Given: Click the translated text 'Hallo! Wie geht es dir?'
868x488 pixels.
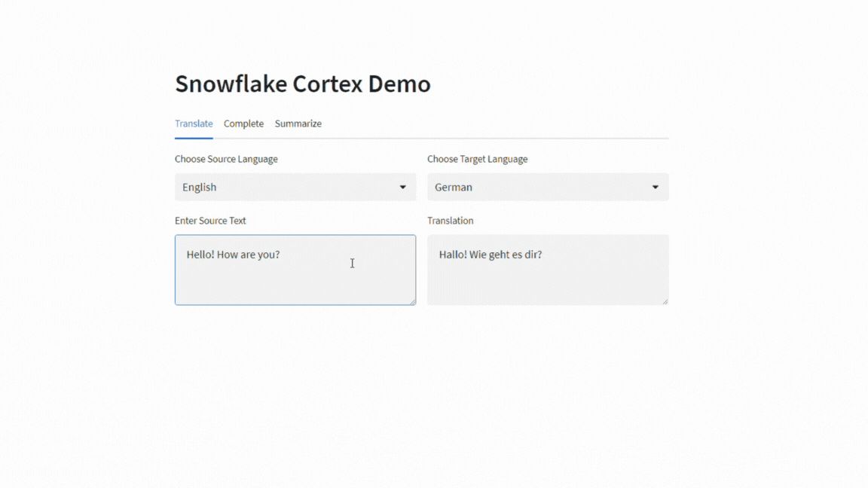Looking at the screenshot, I should click(x=491, y=255).
